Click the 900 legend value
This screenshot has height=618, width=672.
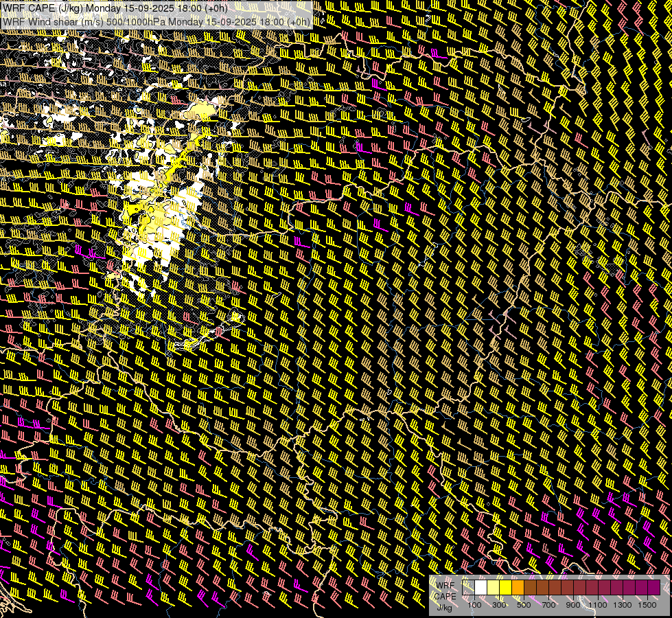tap(573, 605)
